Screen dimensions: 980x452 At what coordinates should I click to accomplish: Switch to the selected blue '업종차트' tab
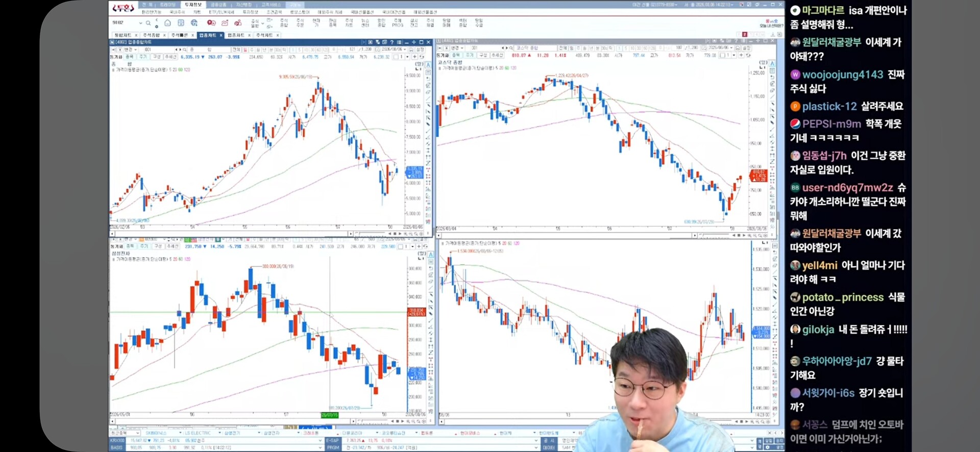click(x=210, y=35)
